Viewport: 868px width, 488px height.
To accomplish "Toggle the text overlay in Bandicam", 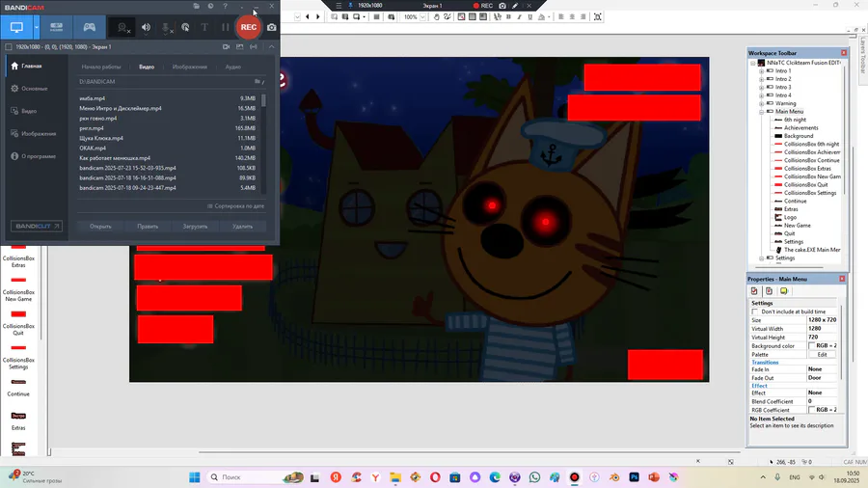I will [204, 27].
